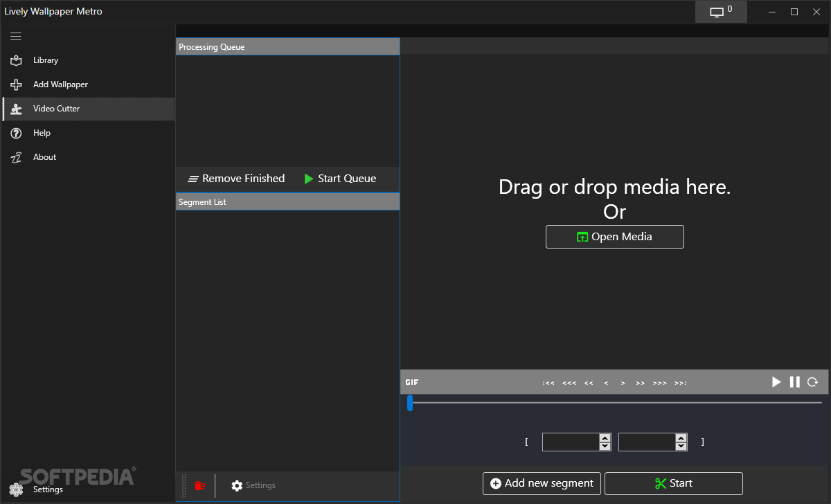Step back with the <<< button

(569, 383)
